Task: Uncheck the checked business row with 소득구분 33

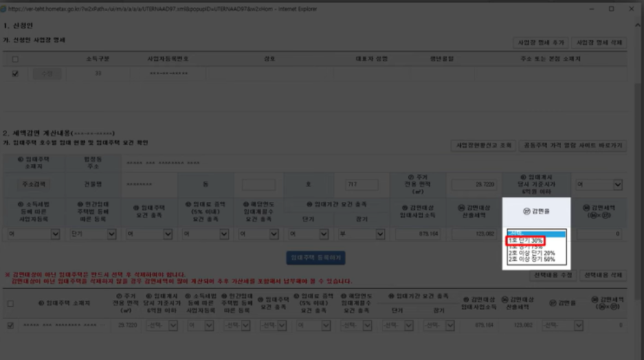Action: (15, 74)
